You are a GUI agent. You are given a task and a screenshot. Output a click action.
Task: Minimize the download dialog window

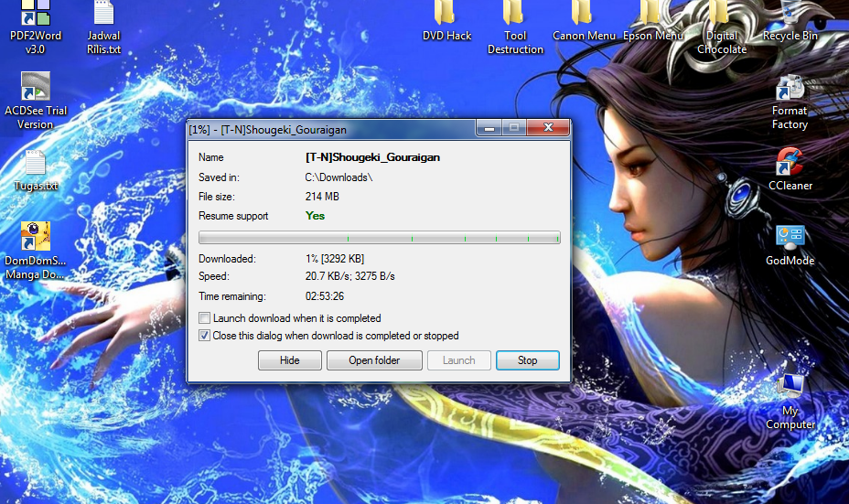click(489, 128)
